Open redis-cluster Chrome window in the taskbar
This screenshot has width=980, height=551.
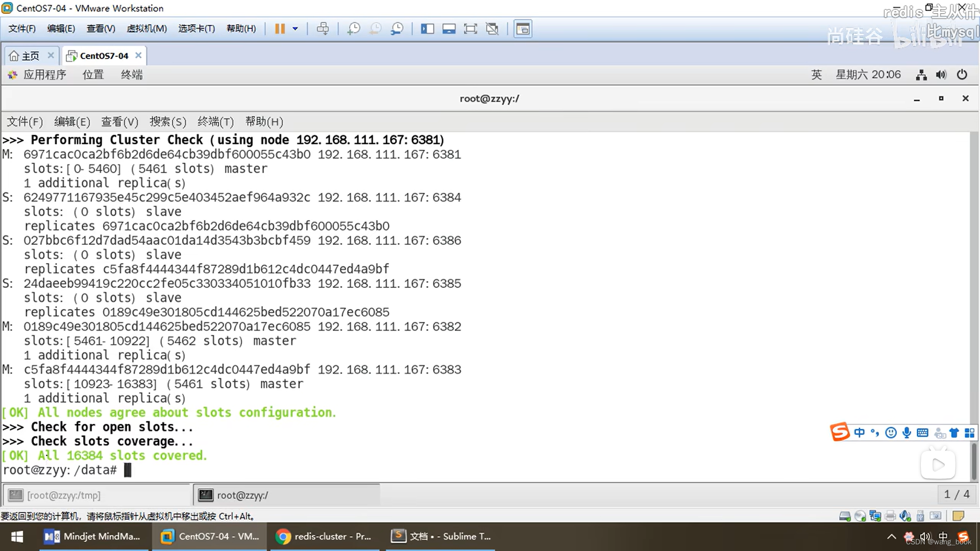coord(324,536)
